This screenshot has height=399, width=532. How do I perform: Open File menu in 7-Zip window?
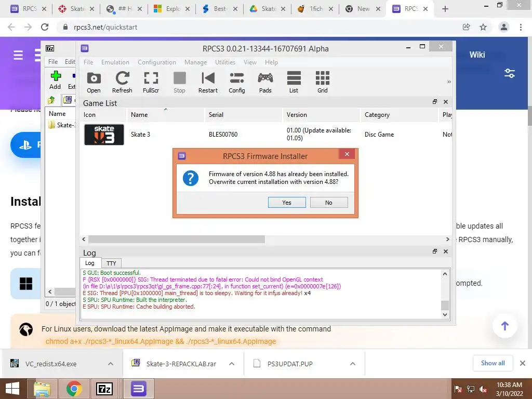[53, 61]
